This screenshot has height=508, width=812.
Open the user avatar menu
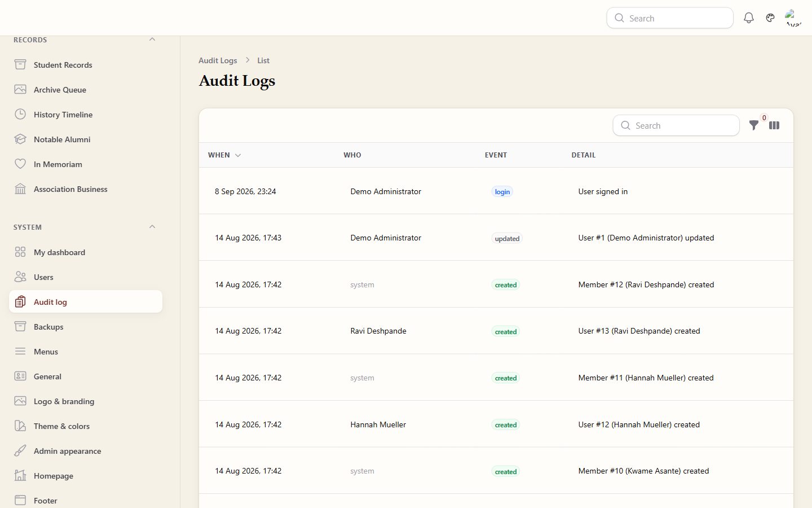793,18
